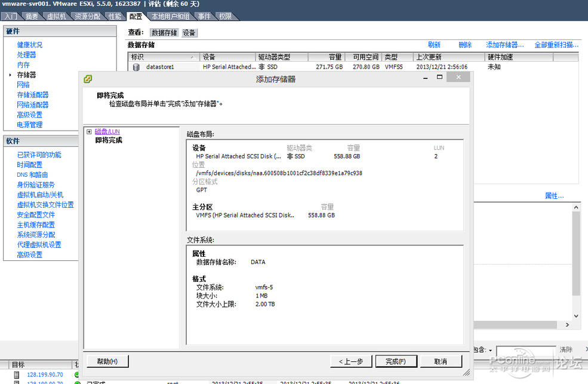588x384 pixels.
Task: Open wizard help with 帮助(H)
Action: (107, 361)
